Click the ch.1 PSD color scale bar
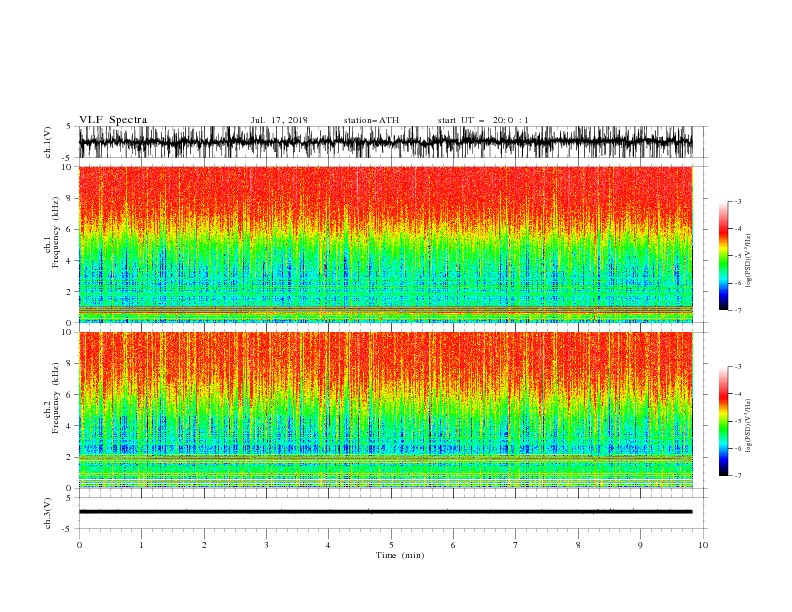The image size is (792, 612). tap(723, 256)
